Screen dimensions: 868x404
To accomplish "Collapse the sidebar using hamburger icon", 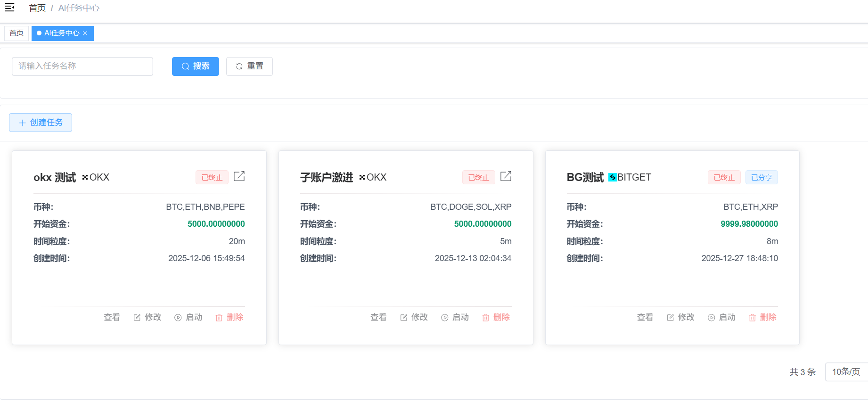I will pos(10,8).
